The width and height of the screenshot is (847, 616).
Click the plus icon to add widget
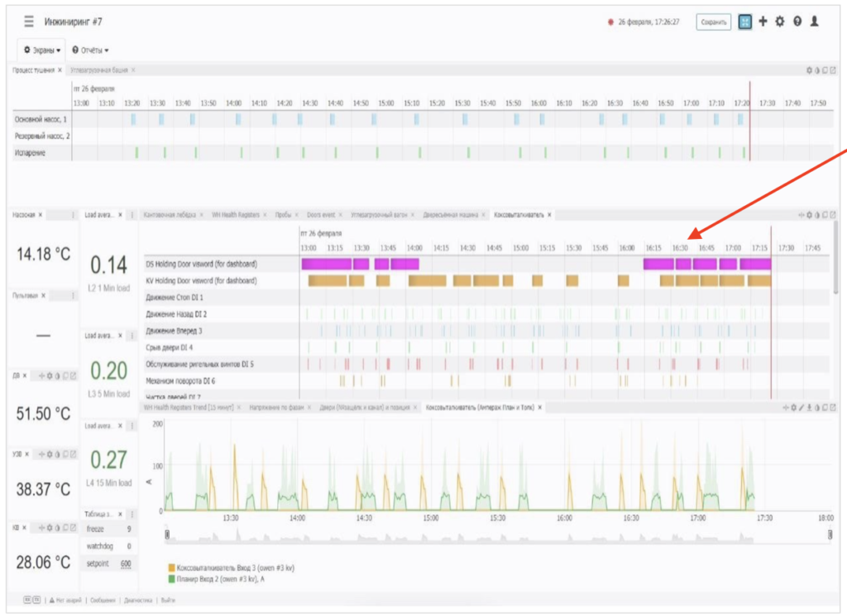tap(763, 21)
